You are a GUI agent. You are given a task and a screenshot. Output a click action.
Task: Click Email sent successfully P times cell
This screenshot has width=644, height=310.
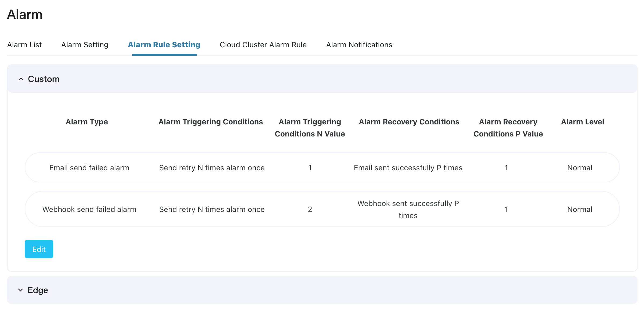408,168
